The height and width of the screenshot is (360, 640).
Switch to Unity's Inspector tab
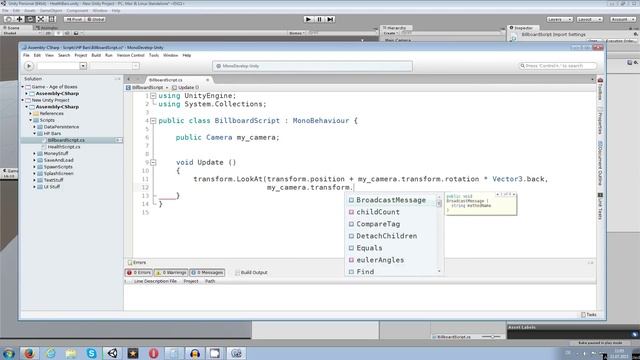pos(522,28)
